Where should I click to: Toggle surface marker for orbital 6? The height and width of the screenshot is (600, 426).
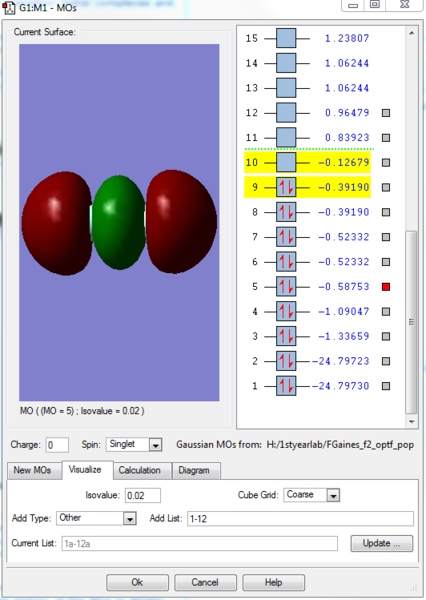click(386, 262)
